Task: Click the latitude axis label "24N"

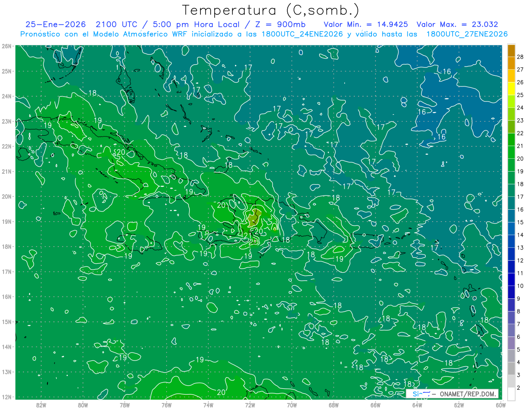Action: 6,96
